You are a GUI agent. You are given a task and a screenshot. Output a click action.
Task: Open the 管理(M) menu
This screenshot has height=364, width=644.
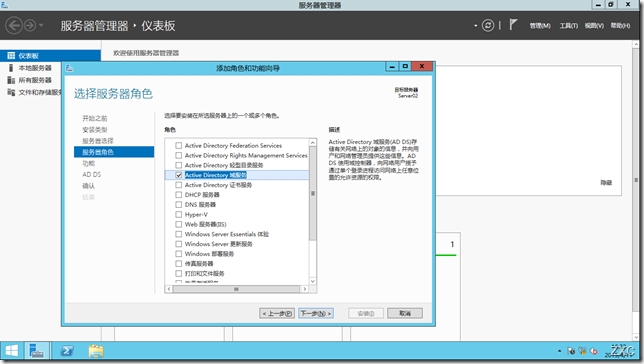[540, 25]
